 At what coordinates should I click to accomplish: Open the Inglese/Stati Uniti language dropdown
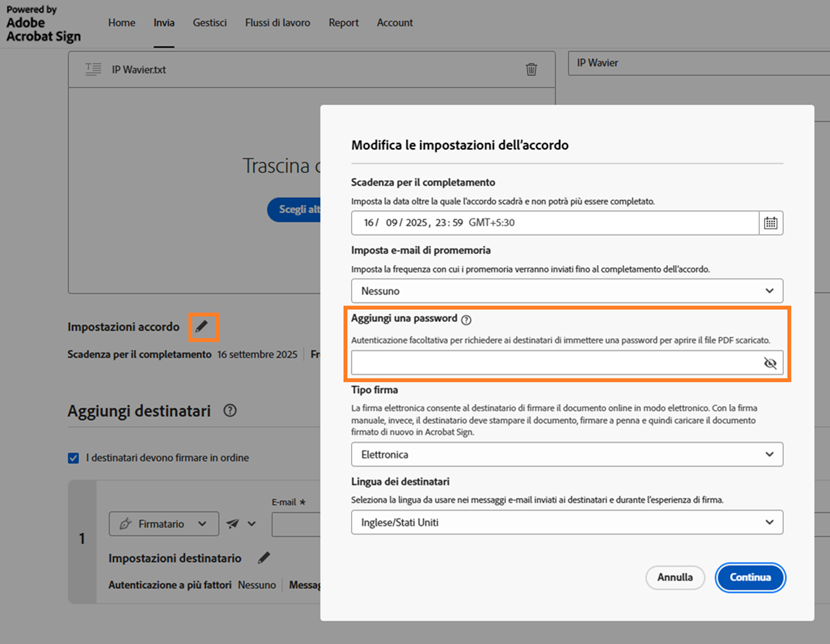(x=567, y=522)
